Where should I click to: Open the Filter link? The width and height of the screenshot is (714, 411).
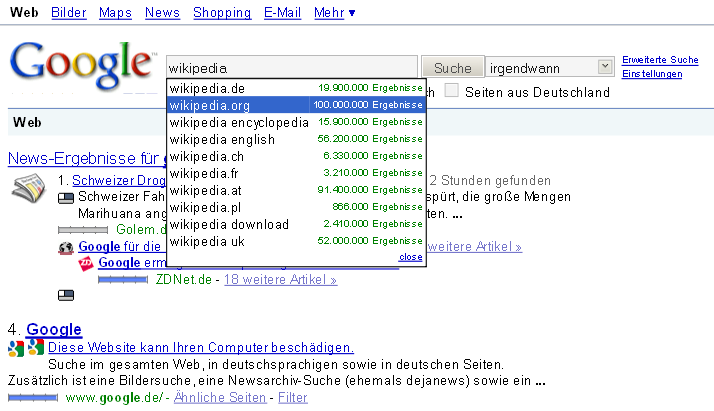293,397
